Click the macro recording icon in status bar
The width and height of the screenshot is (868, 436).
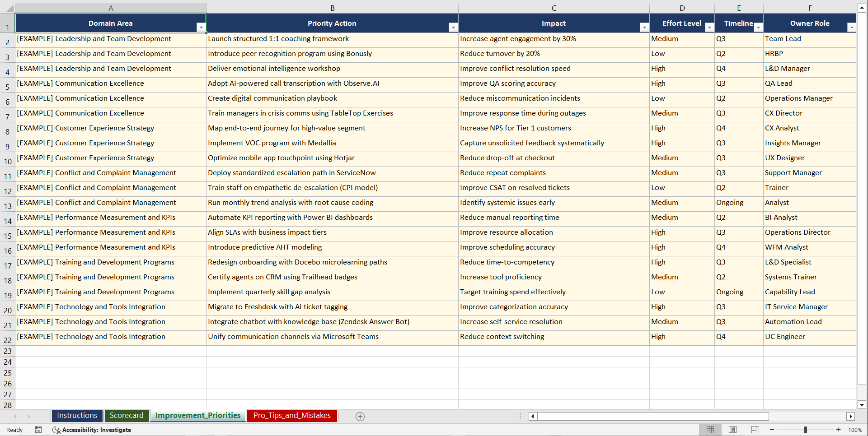pyautogui.click(x=38, y=430)
